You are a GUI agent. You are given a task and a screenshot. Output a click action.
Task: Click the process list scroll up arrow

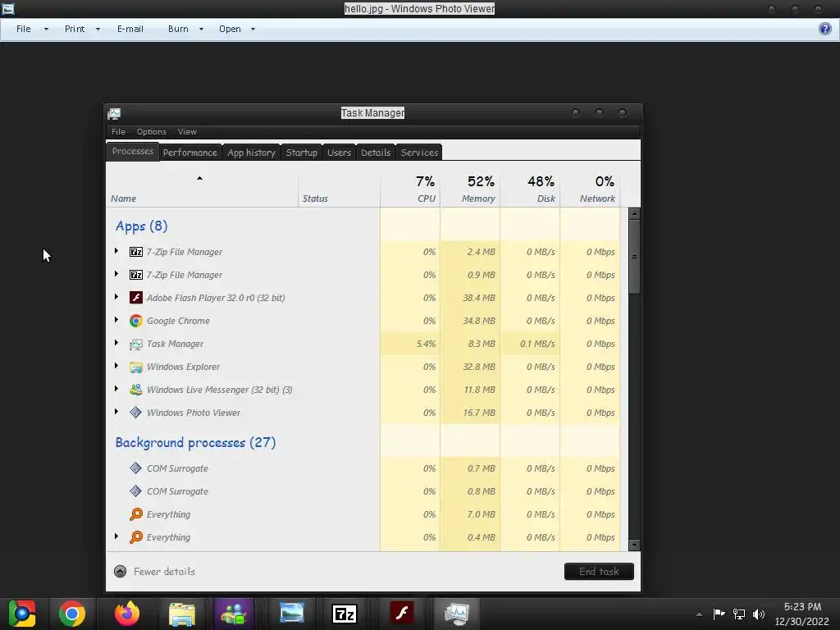(634, 214)
